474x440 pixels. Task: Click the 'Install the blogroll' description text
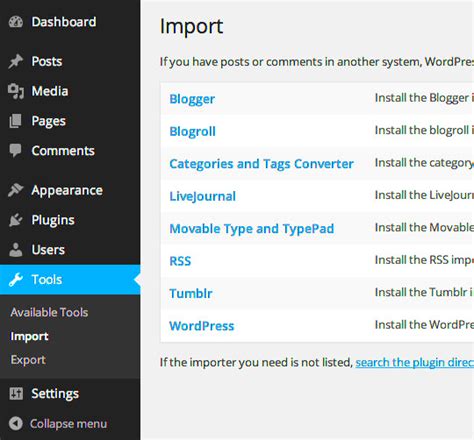(x=424, y=130)
